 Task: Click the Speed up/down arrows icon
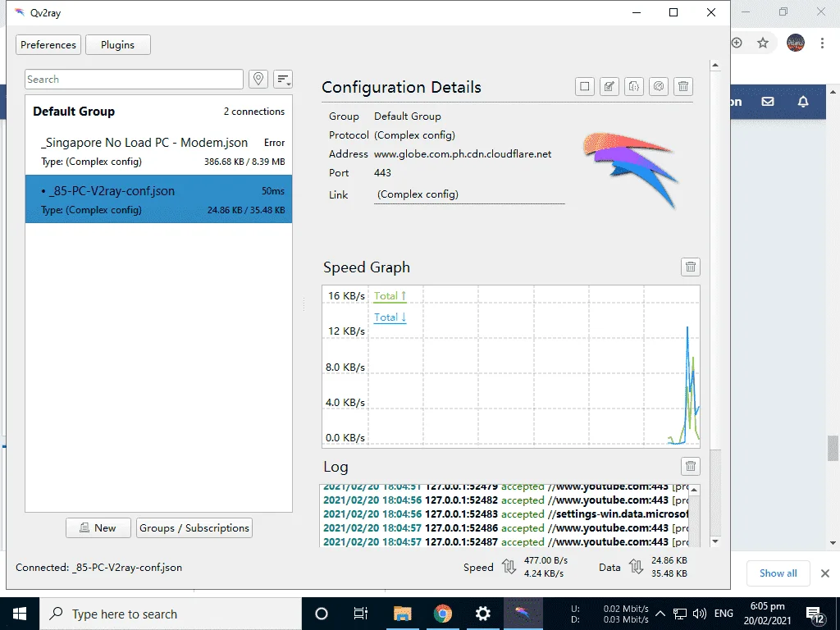(x=509, y=566)
